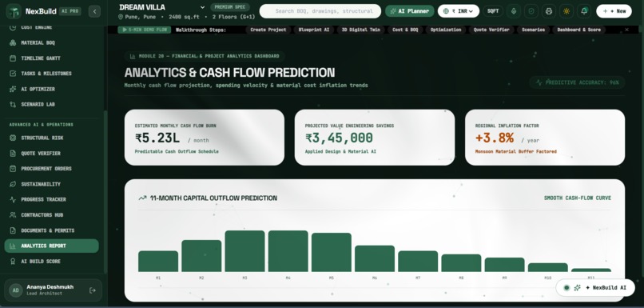Viewport: 644px width, 308px height.
Task: Open Scenario Lab in the sidebar
Action: 51,105
